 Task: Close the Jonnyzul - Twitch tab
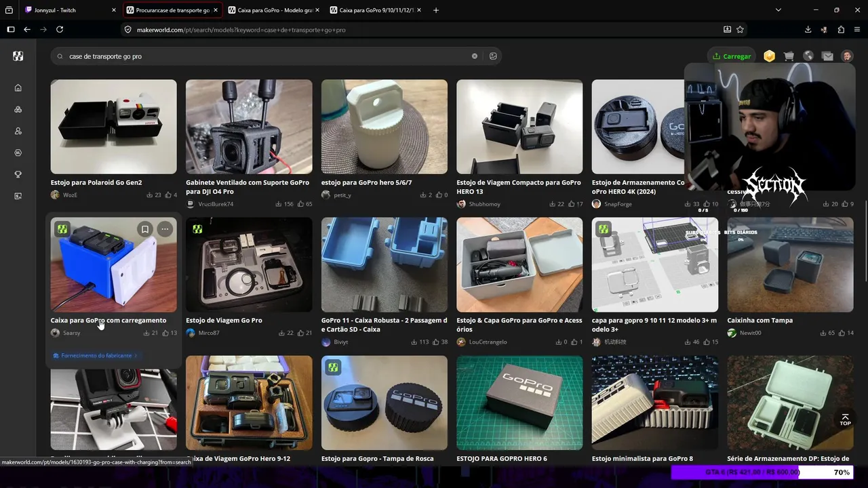(x=114, y=10)
